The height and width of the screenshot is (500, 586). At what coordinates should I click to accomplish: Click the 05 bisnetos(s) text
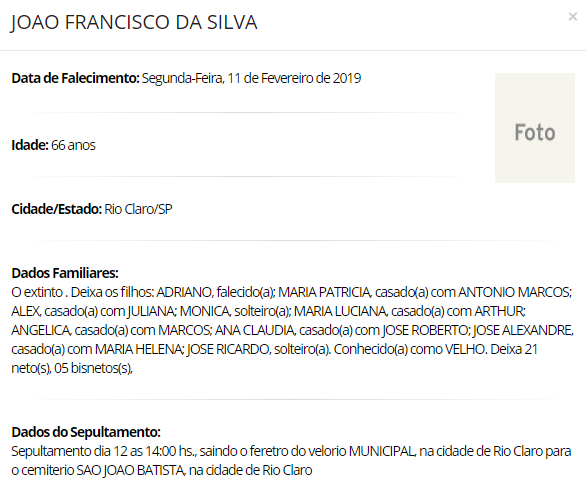[93, 368]
